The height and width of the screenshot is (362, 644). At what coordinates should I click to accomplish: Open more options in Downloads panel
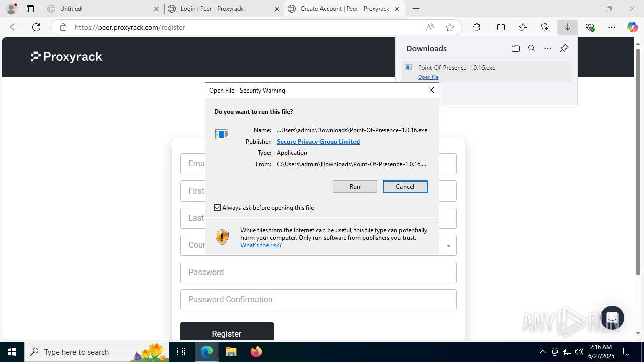click(548, 48)
